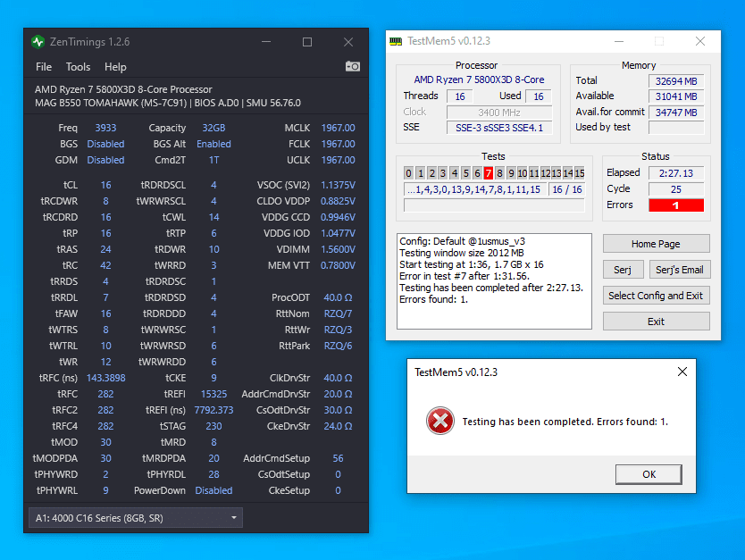This screenshot has width=745, height=560.
Task: Expand the A1: 4000 C16 Series module dropdown
Action: (x=136, y=518)
